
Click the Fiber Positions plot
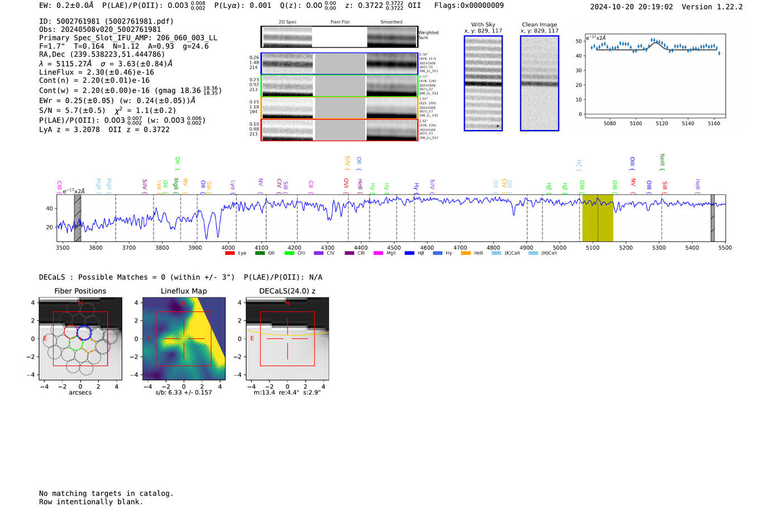click(x=80, y=339)
